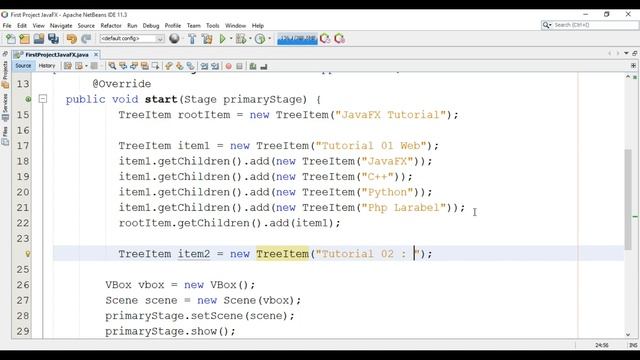This screenshot has width=640, height=360.
Task: Open the View menu
Action: point(38,25)
